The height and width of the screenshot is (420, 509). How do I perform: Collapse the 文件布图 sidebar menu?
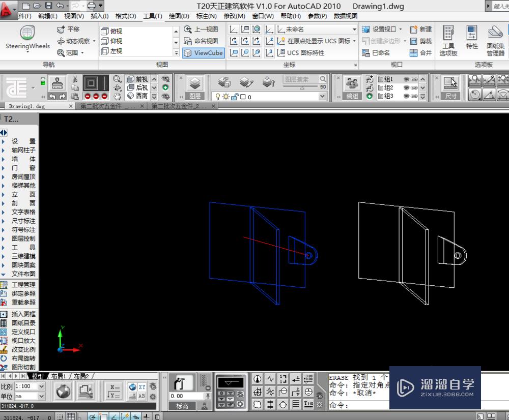19,274
